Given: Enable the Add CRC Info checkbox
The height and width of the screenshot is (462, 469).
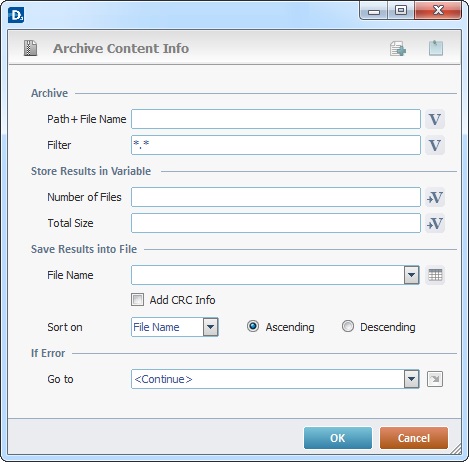Looking at the screenshot, I should pyautogui.click(x=137, y=300).
